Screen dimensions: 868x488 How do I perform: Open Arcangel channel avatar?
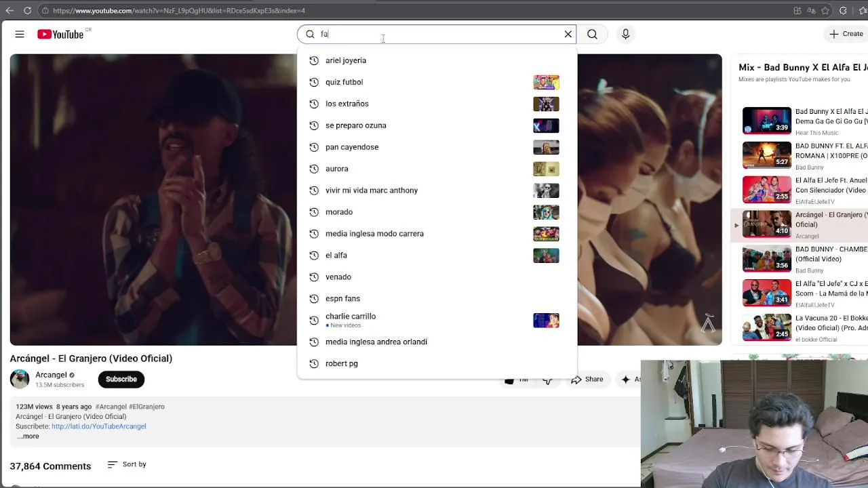20,379
